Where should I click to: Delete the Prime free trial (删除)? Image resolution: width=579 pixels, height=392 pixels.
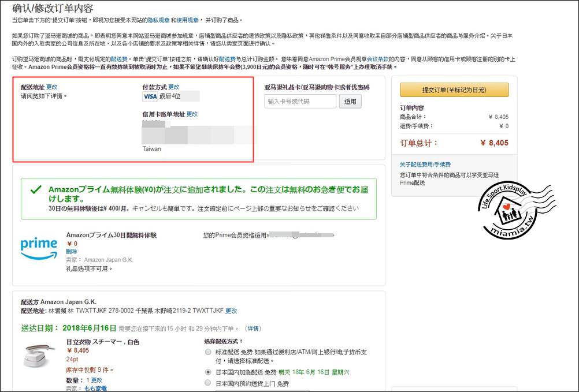(x=71, y=252)
